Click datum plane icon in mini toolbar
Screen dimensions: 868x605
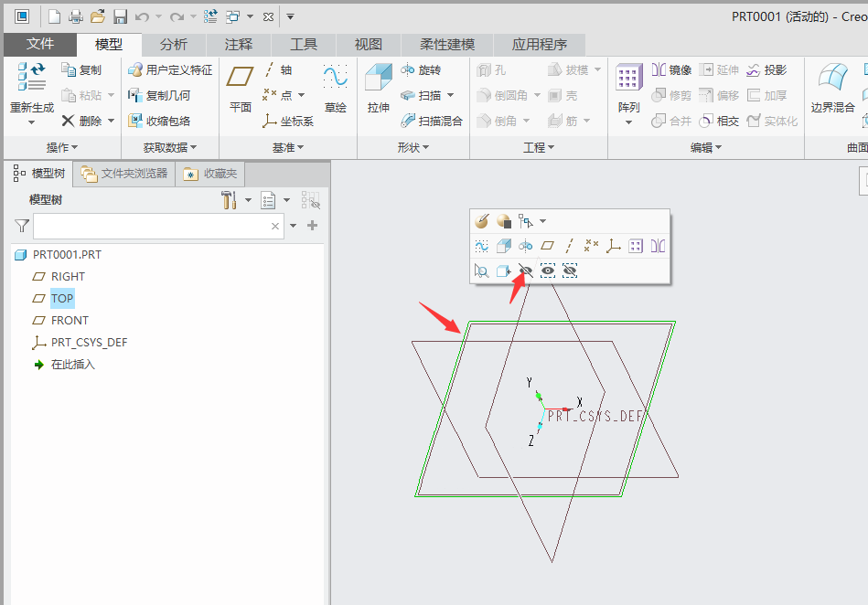pyautogui.click(x=548, y=246)
